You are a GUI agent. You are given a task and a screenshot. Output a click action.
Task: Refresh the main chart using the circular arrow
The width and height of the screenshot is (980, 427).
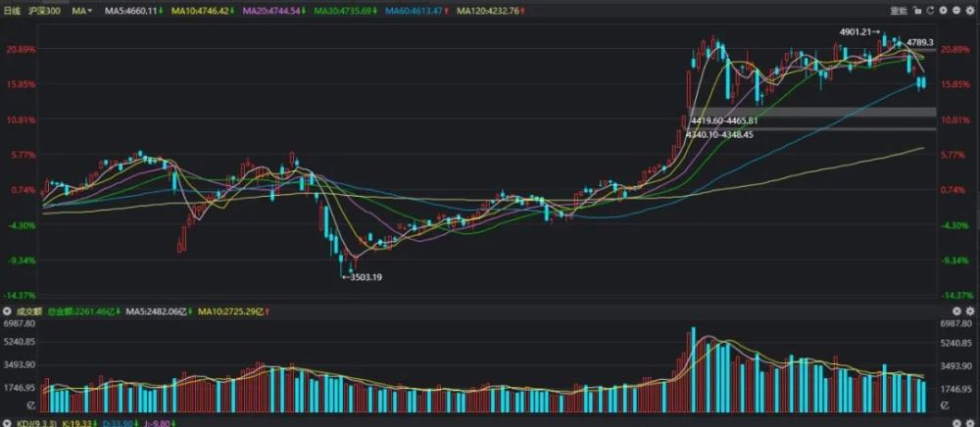[x=930, y=10]
